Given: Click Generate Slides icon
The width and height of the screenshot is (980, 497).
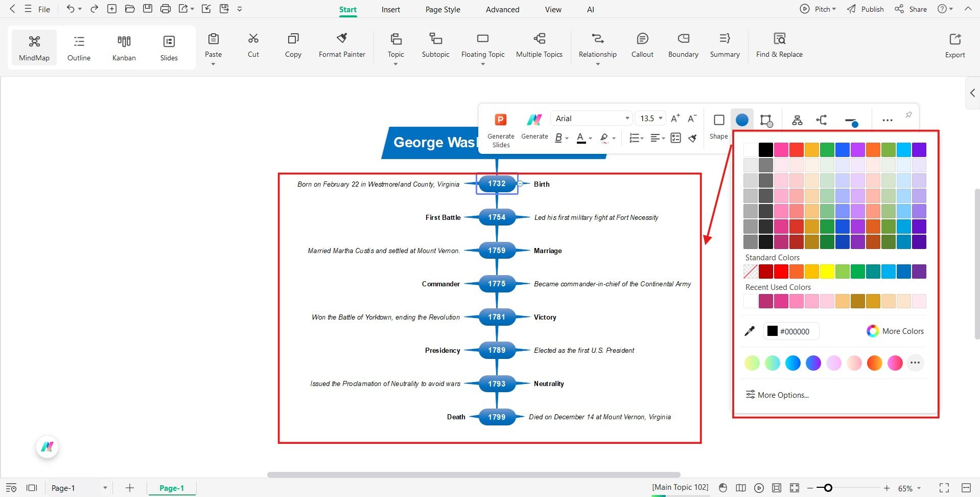Looking at the screenshot, I should click(501, 120).
